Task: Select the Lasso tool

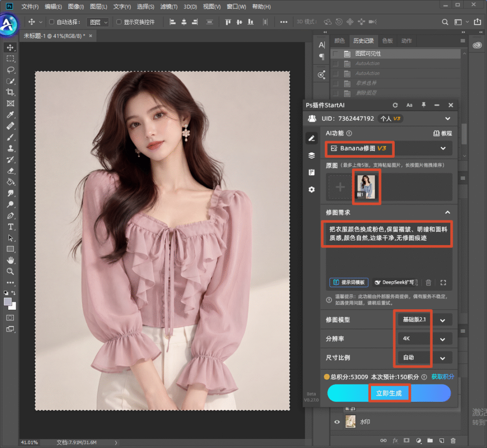Action: 10,70
